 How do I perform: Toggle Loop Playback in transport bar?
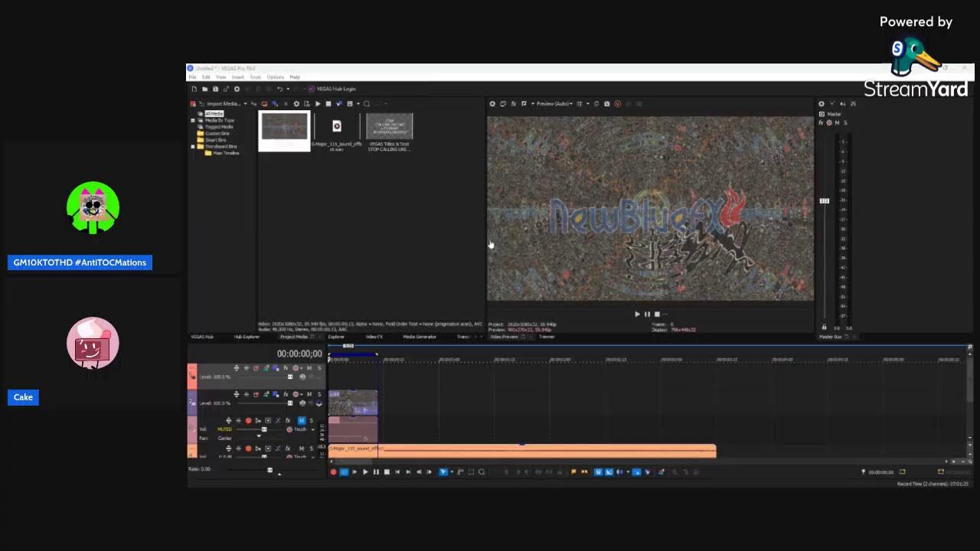coord(344,472)
